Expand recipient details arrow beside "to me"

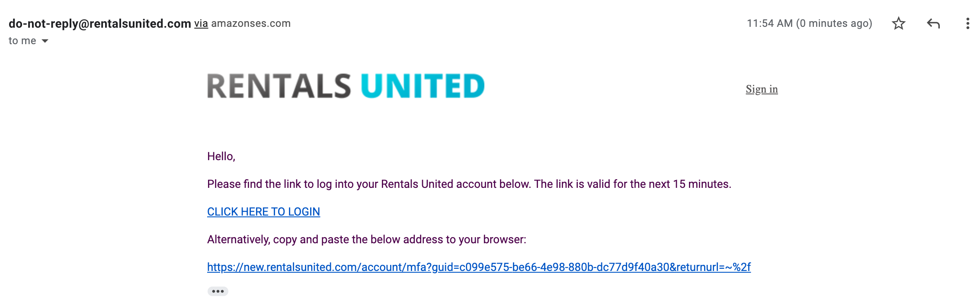[45, 41]
